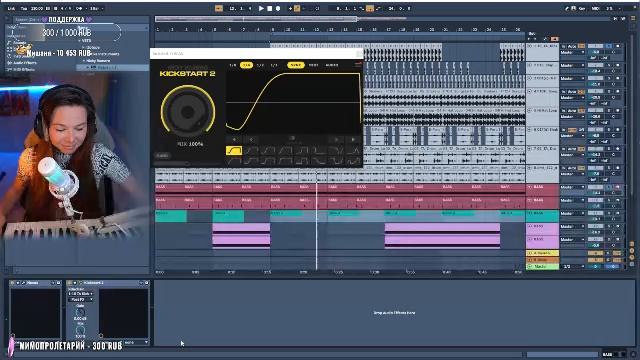
Task: Toggle the Returns section show button
Action: (632, 251)
